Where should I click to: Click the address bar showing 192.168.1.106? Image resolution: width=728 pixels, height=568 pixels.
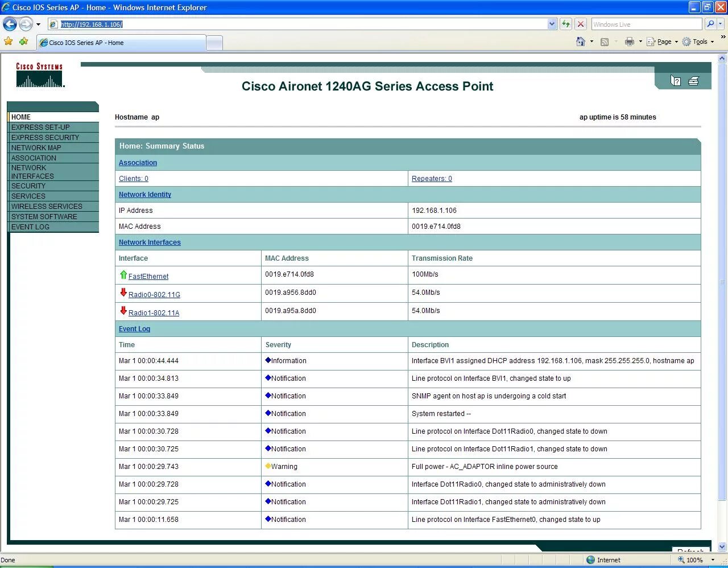297,24
